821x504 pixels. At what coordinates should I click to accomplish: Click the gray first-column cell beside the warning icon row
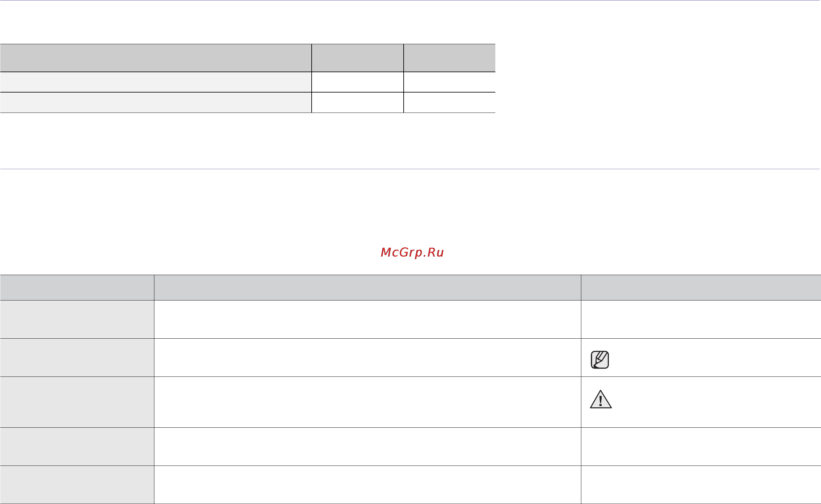pos(77,402)
